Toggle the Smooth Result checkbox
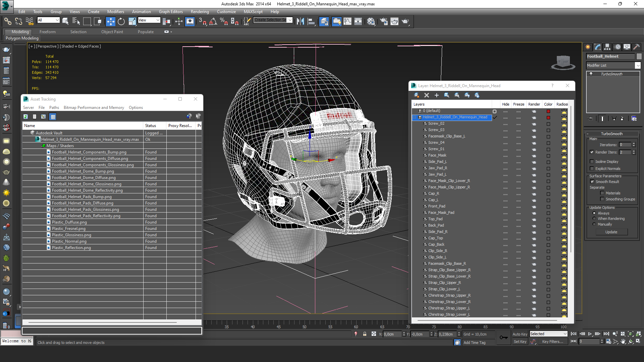The image size is (644, 362). [x=592, y=182]
